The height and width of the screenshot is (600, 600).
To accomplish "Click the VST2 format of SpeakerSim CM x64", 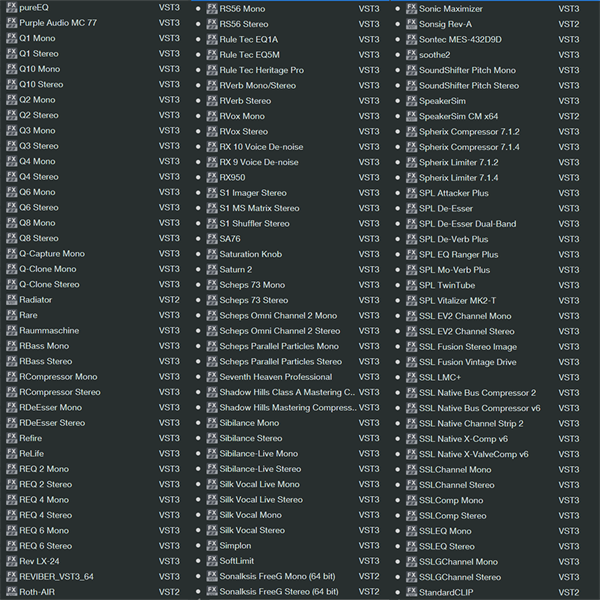I will [x=569, y=116].
